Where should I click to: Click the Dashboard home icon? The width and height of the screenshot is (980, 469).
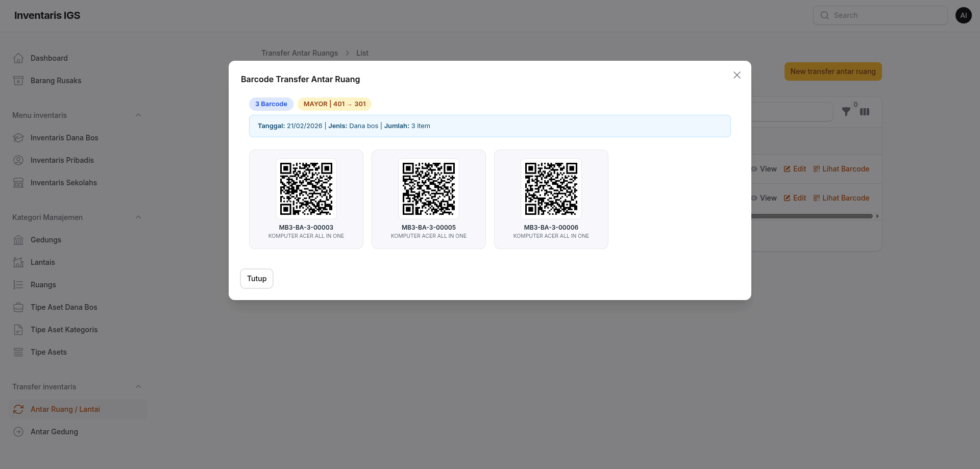[18, 58]
